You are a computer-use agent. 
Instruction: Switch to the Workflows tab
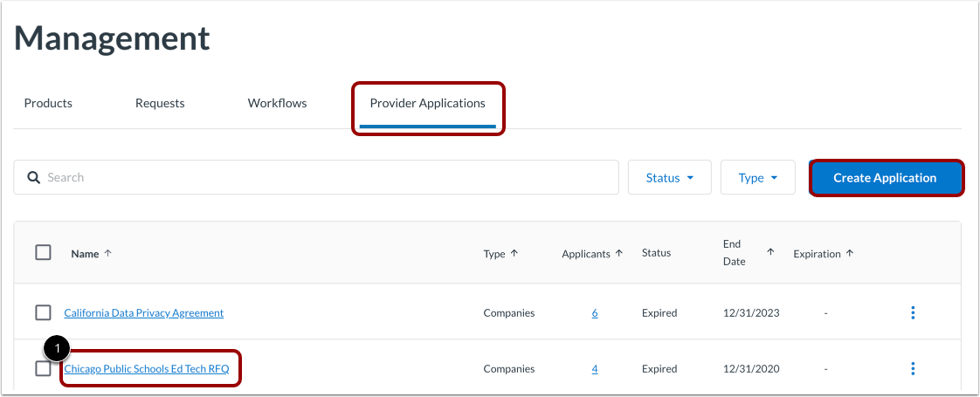coord(278,104)
